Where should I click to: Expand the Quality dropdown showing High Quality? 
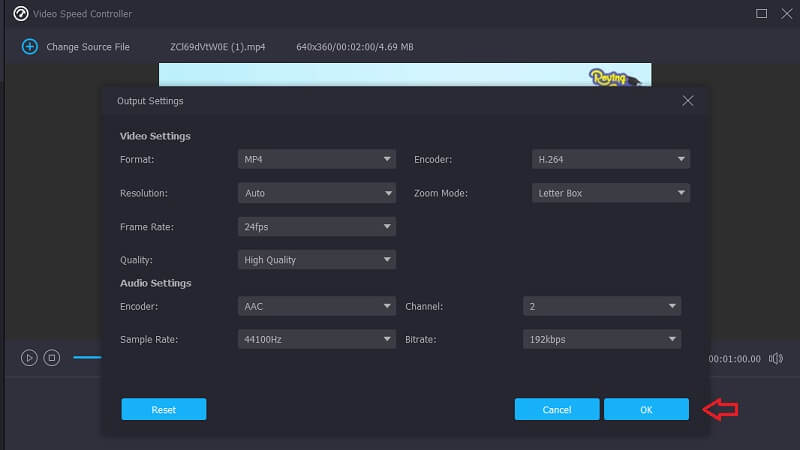point(317,260)
